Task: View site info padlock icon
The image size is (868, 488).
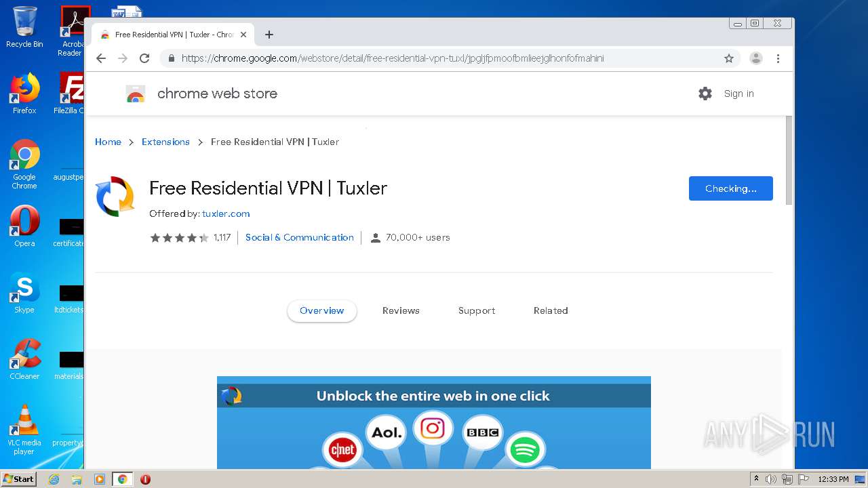Action: [172, 58]
